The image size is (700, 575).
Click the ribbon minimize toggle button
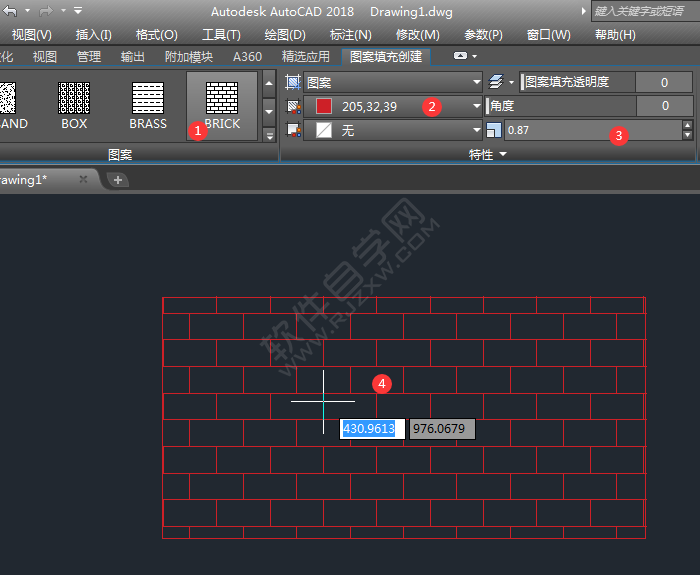(x=460, y=56)
